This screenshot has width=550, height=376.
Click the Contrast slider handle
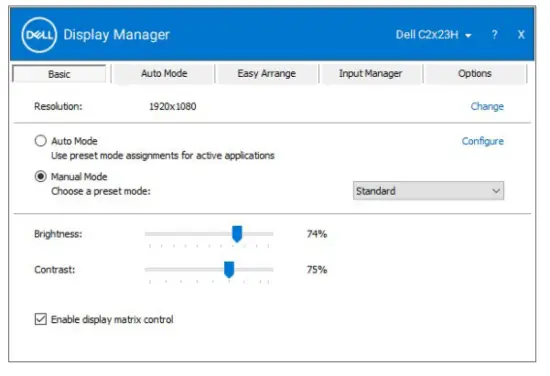coord(229,270)
